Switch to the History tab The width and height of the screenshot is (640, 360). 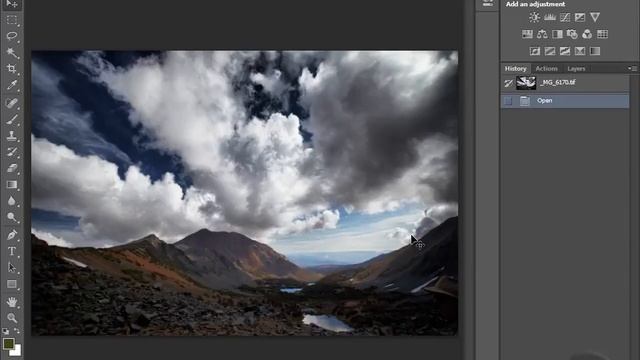point(515,69)
